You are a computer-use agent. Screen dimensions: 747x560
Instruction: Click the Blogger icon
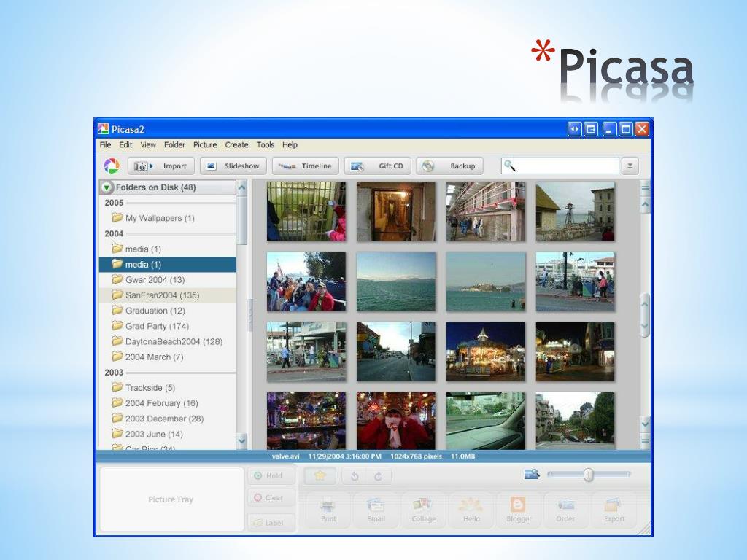click(x=519, y=510)
